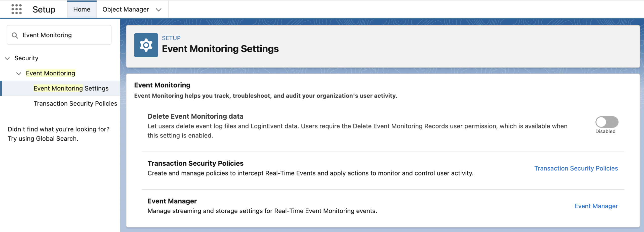Select Transaction Security Policies in sidebar
644x232 pixels.
[75, 104]
